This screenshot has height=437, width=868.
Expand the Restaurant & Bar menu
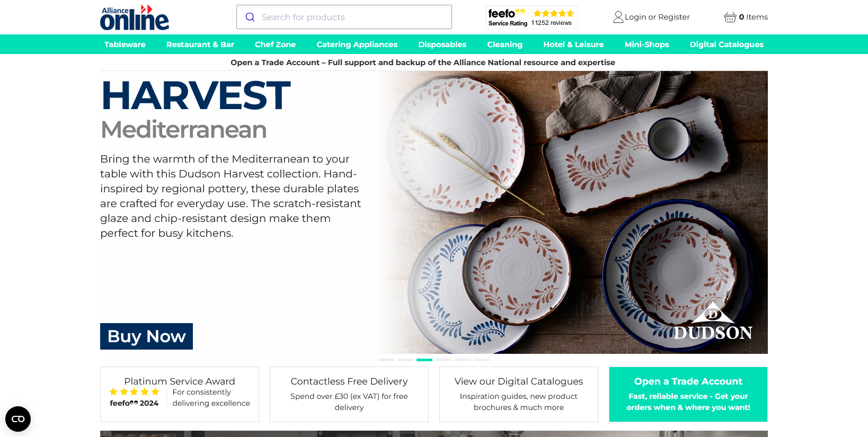pyautogui.click(x=200, y=44)
